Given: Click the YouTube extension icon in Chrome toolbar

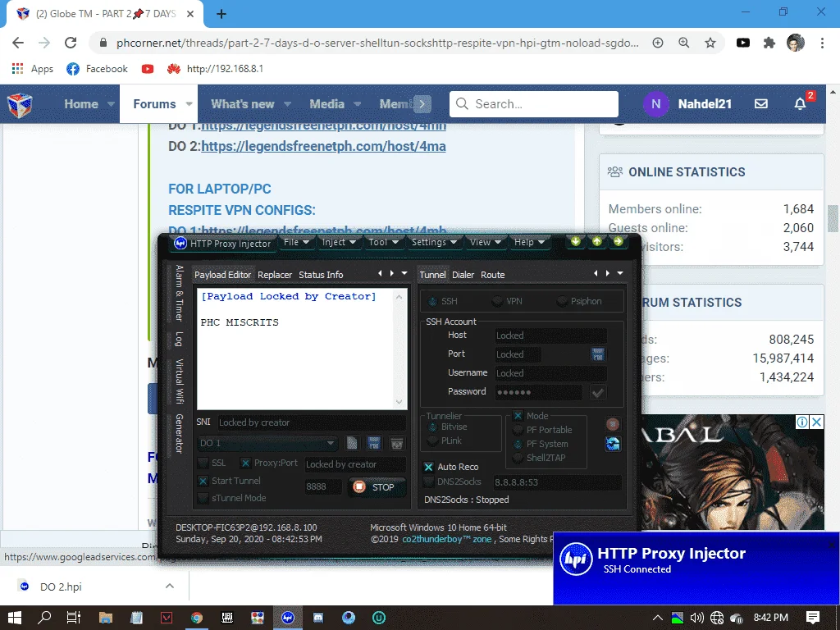Looking at the screenshot, I should tap(743, 43).
